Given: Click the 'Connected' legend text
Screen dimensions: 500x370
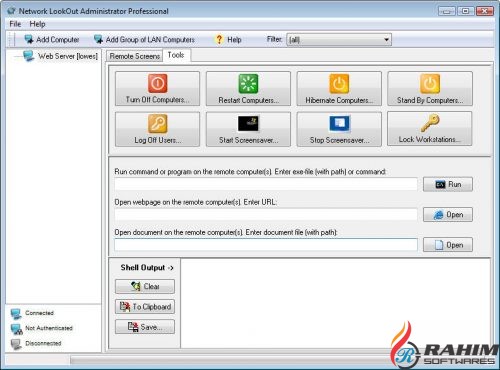Looking at the screenshot, I should coord(39,313).
